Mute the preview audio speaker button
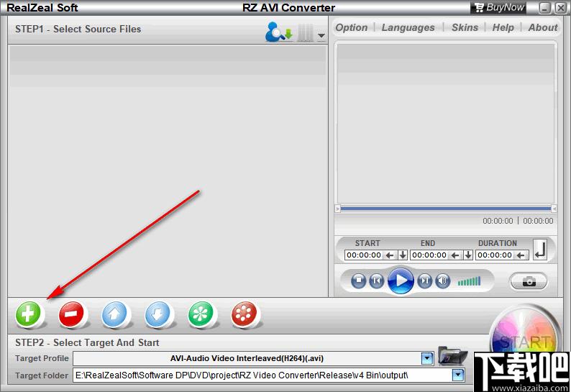Screen dimensions: 571x392 [443, 281]
